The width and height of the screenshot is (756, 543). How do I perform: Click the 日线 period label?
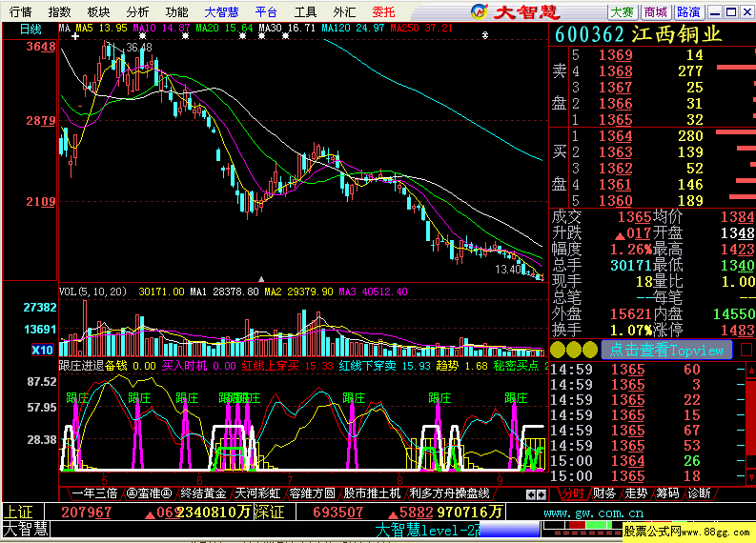coord(30,30)
